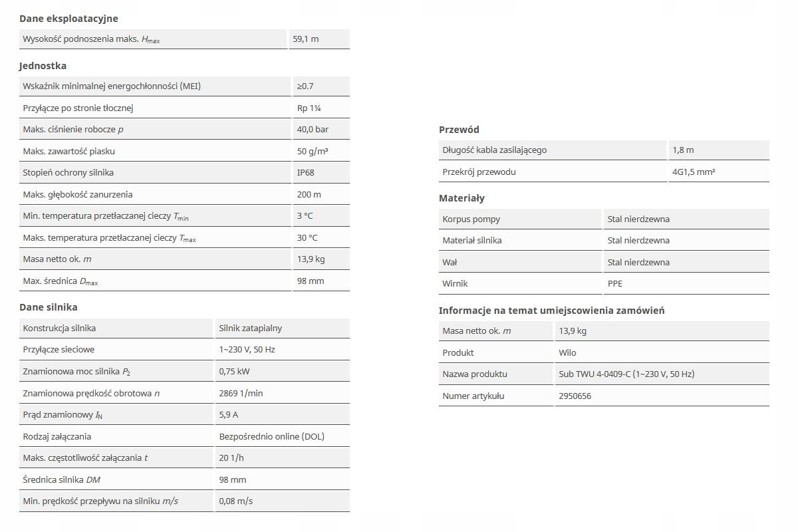The image size is (798, 532).
Task: Click the product name 'Sub TWU 4-0409-C' value
Action: (x=626, y=374)
